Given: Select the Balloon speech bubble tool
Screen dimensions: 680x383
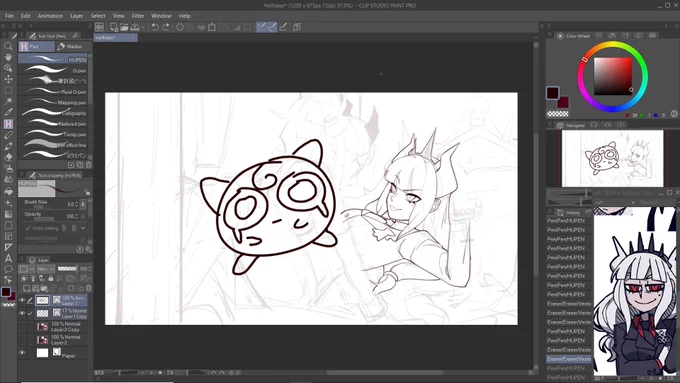Looking at the screenshot, I should point(8,269).
